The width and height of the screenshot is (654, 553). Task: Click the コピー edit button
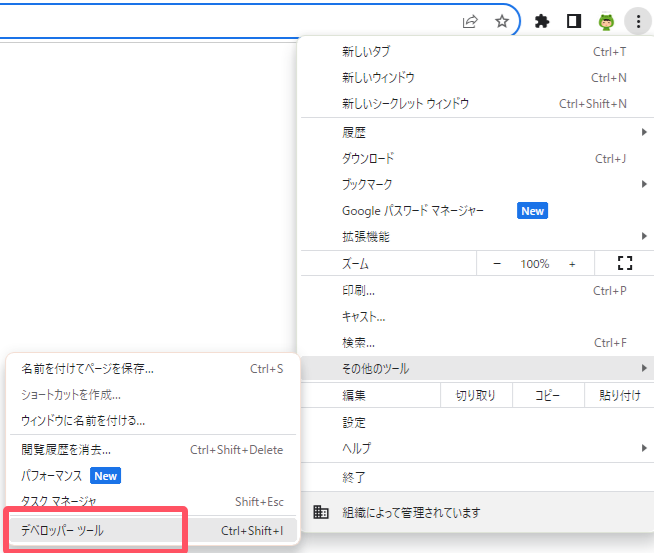coord(548,395)
